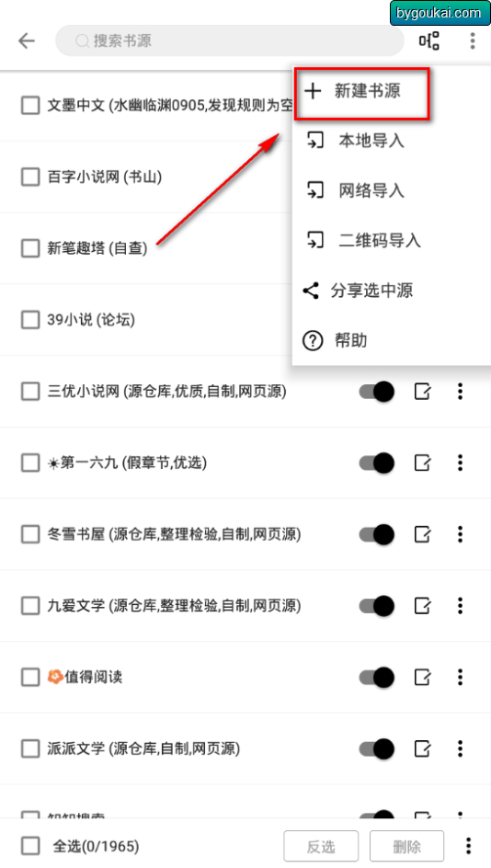
Task: Edit the 九爱文学 source entry
Action: pos(423,606)
